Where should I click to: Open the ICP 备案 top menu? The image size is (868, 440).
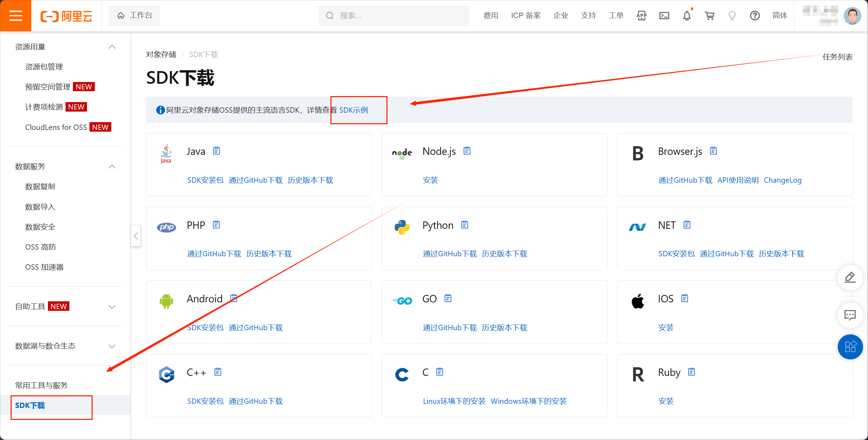pos(526,15)
